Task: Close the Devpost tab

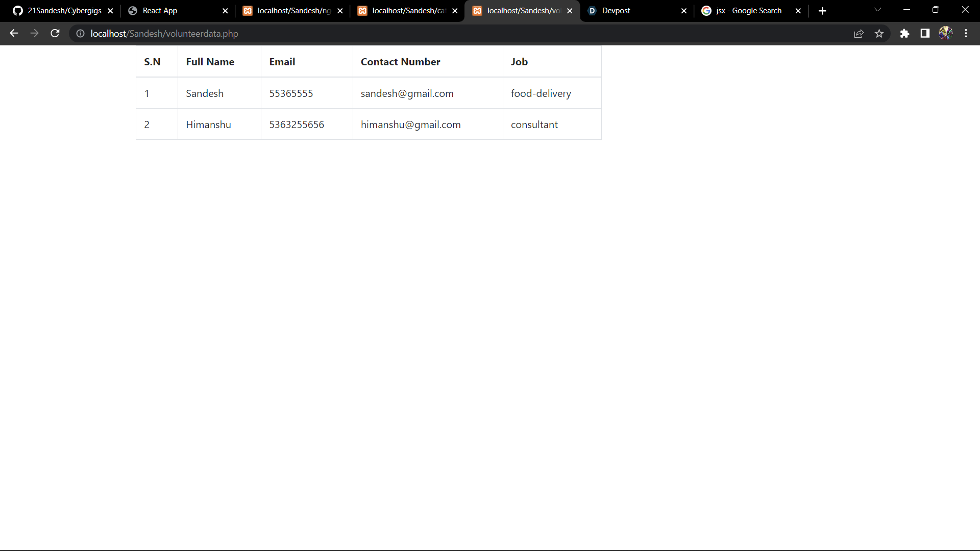Action: [684, 11]
